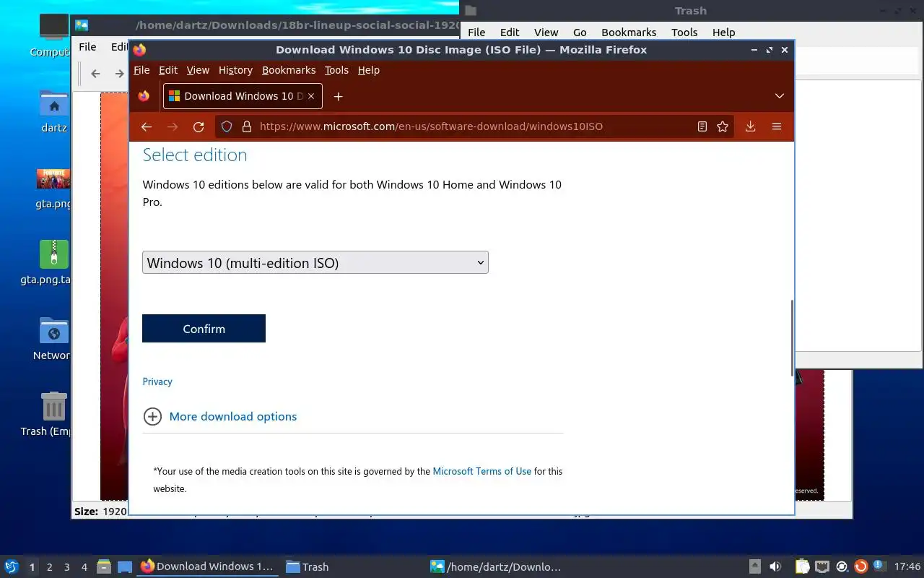The height and width of the screenshot is (578, 924).
Task: Open the tracking protection shield icon
Action: tap(227, 126)
